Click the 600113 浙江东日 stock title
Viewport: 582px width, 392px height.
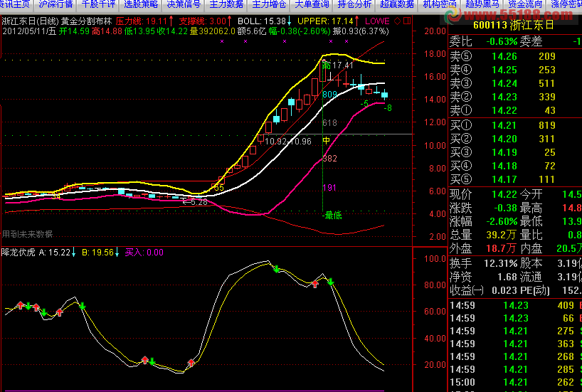[513, 25]
